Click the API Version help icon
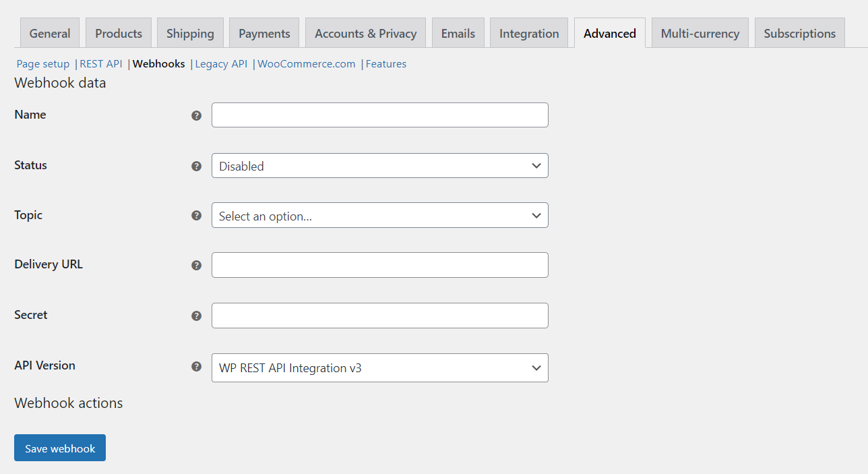Viewport: 868px width, 474px height. (196, 366)
